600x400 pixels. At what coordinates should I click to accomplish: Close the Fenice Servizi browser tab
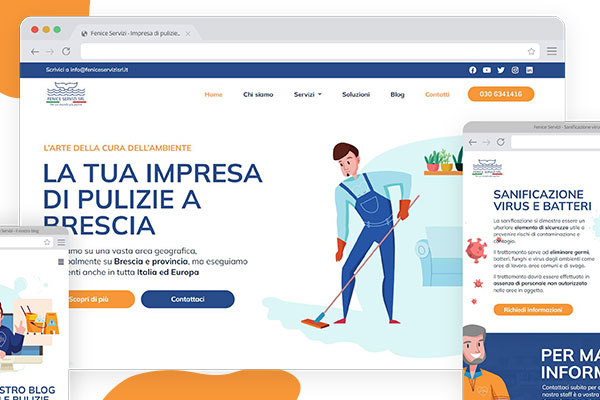(188, 34)
